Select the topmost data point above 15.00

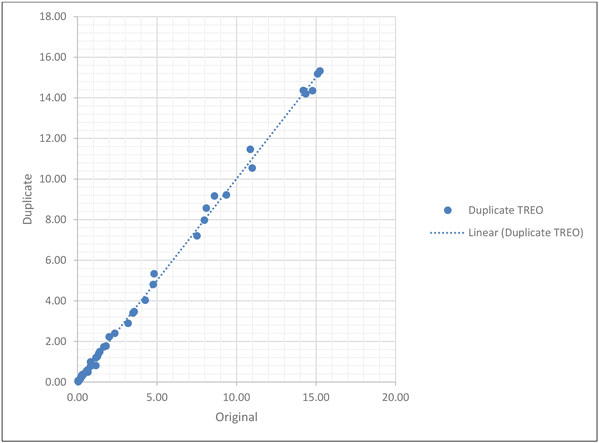point(320,71)
